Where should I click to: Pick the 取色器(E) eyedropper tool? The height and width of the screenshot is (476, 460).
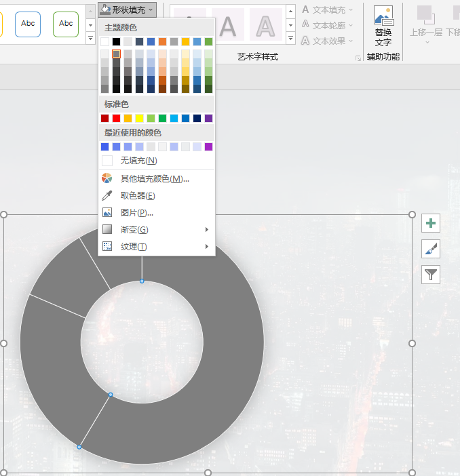coord(157,195)
